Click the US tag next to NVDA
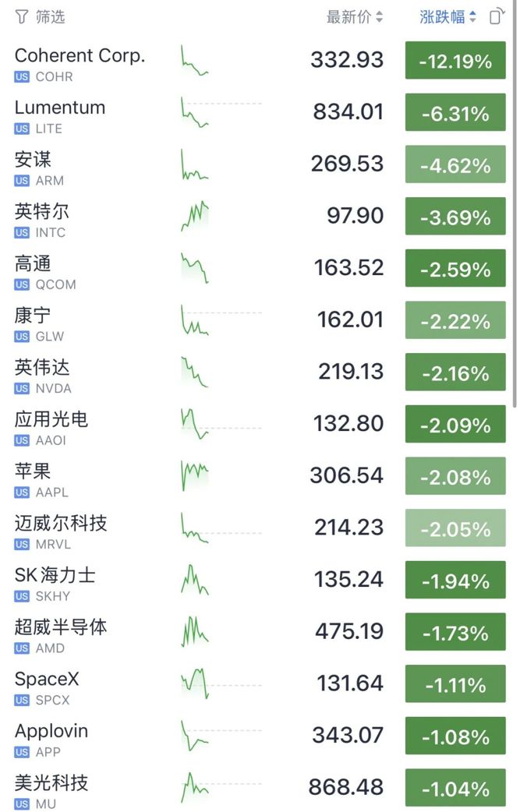The height and width of the screenshot is (812, 520). pyautogui.click(x=22, y=388)
